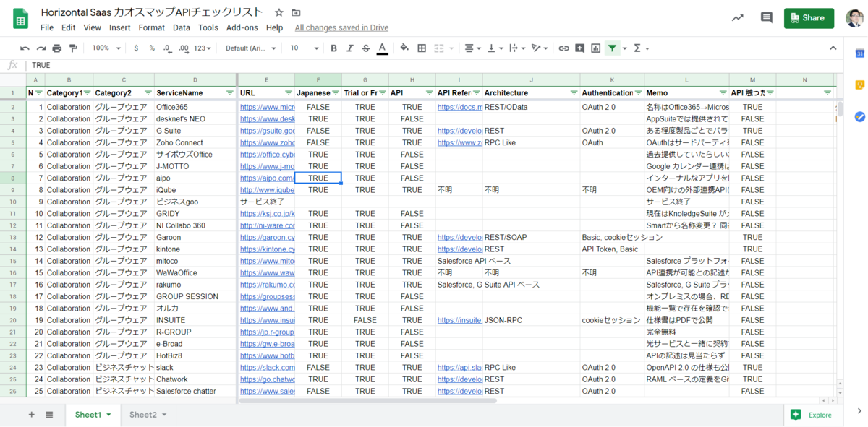Open Google Keep side panel

859,85
